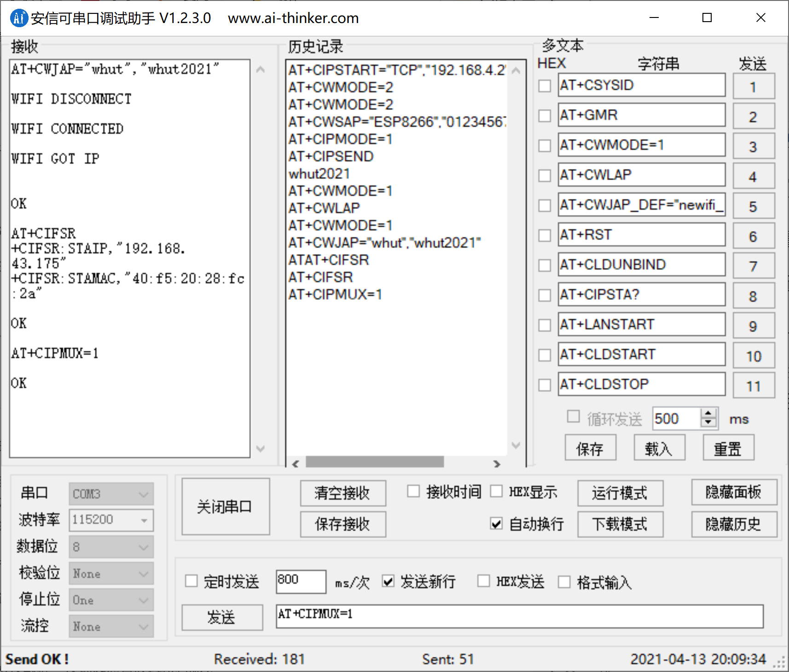Disable the 自动换行 auto newline option

click(x=496, y=524)
